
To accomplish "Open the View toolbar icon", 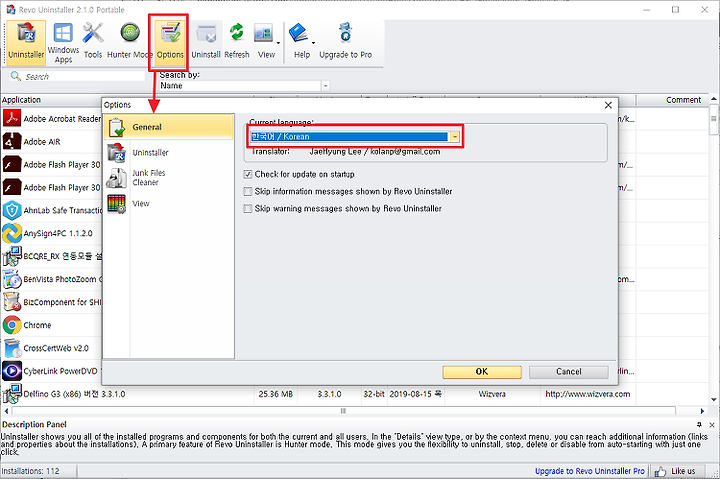I will (x=264, y=34).
